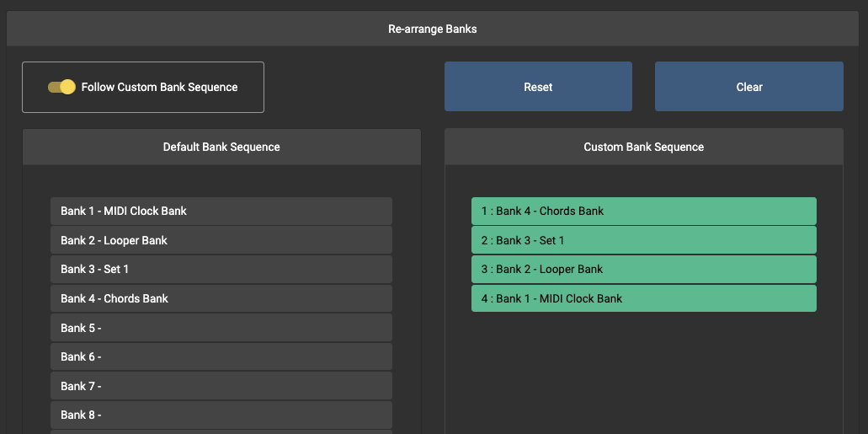Click the Re-arrange Banks title bar

pyautogui.click(x=433, y=29)
